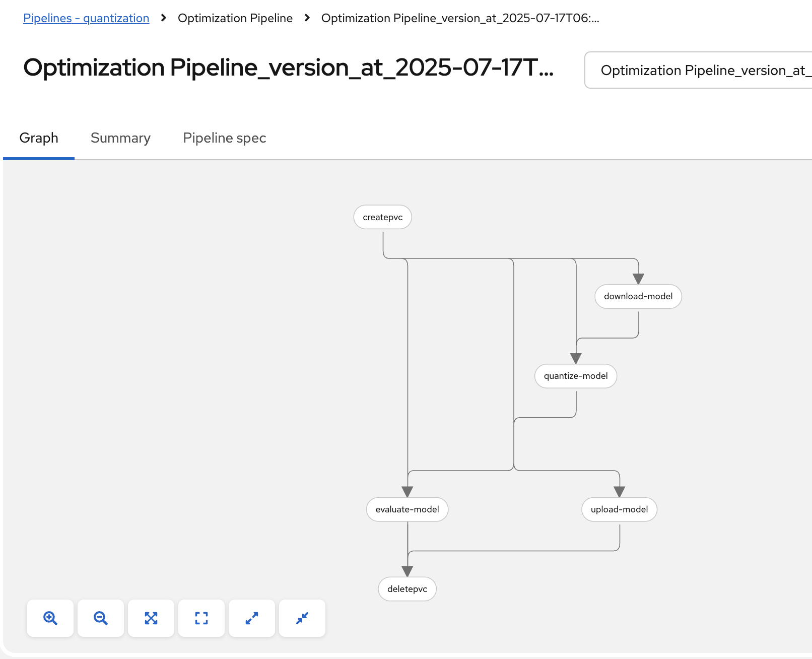This screenshot has height=659, width=812.
Task: Select the deletepvc node
Action: (x=407, y=589)
